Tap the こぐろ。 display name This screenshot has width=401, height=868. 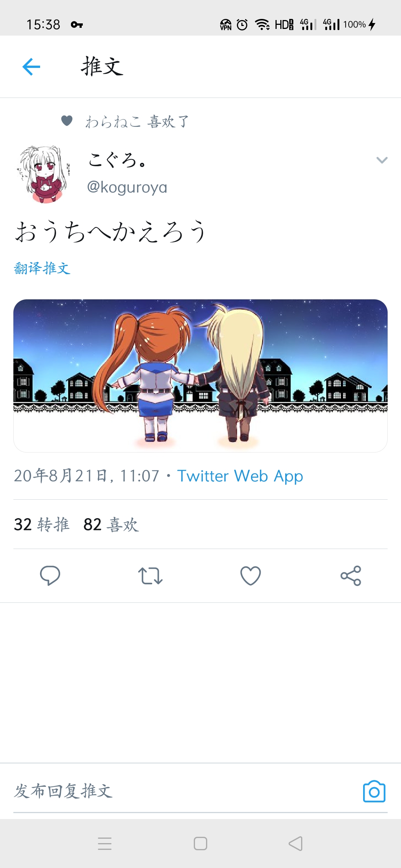[117, 160]
